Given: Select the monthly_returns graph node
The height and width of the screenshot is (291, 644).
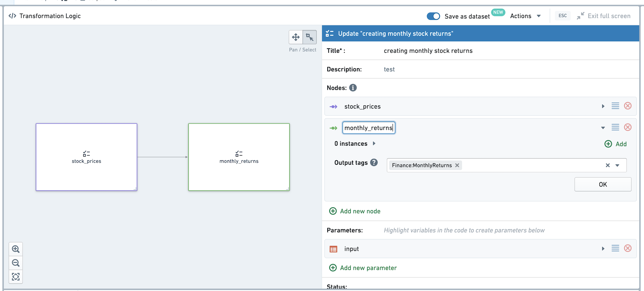Looking at the screenshot, I should (239, 157).
